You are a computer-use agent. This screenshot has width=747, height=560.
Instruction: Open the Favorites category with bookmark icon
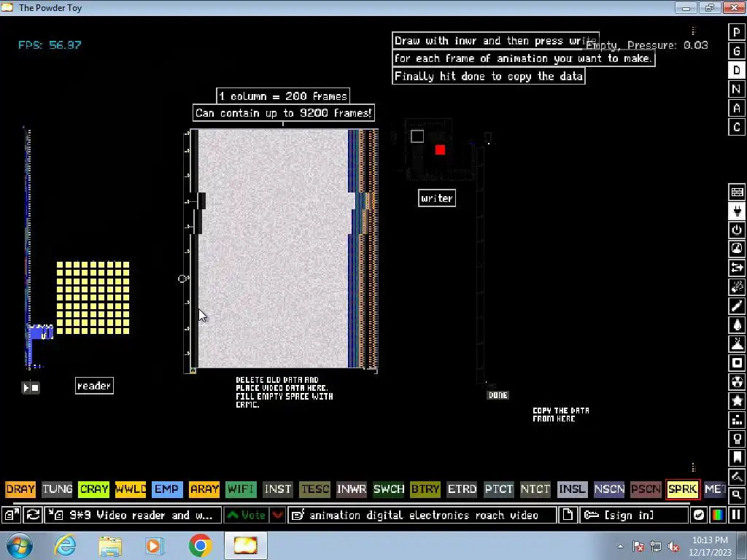click(x=737, y=458)
